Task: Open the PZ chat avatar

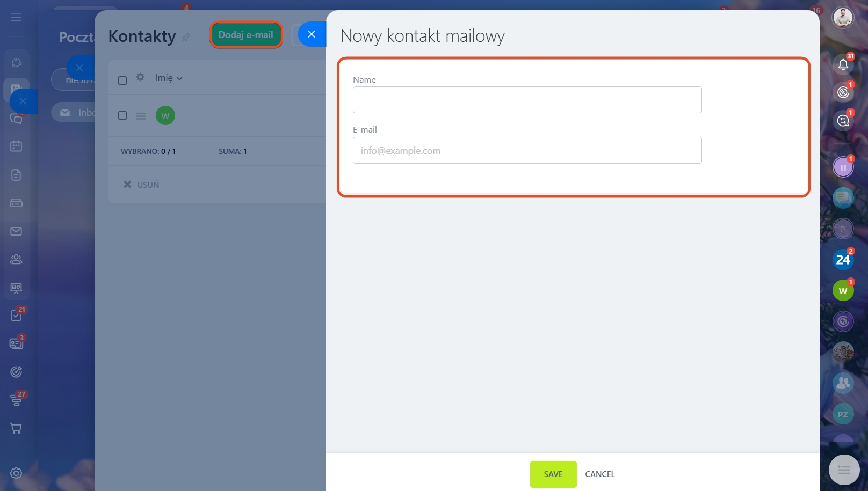Action: pos(843,414)
